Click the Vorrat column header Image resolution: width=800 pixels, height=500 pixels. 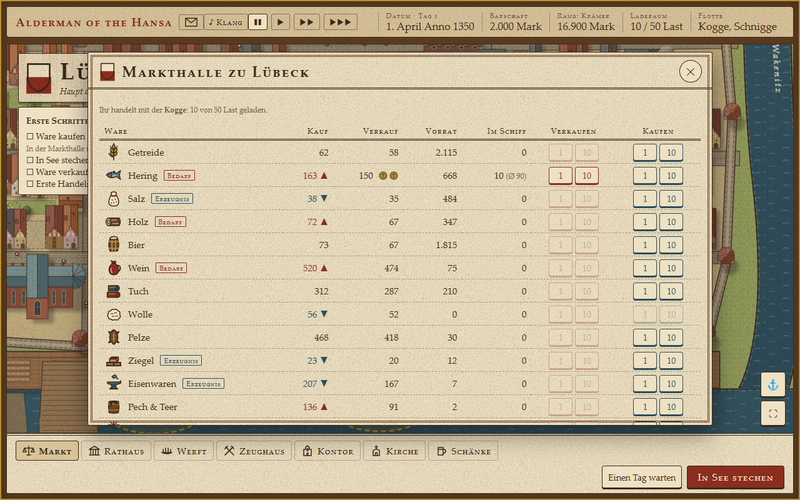coord(441,131)
